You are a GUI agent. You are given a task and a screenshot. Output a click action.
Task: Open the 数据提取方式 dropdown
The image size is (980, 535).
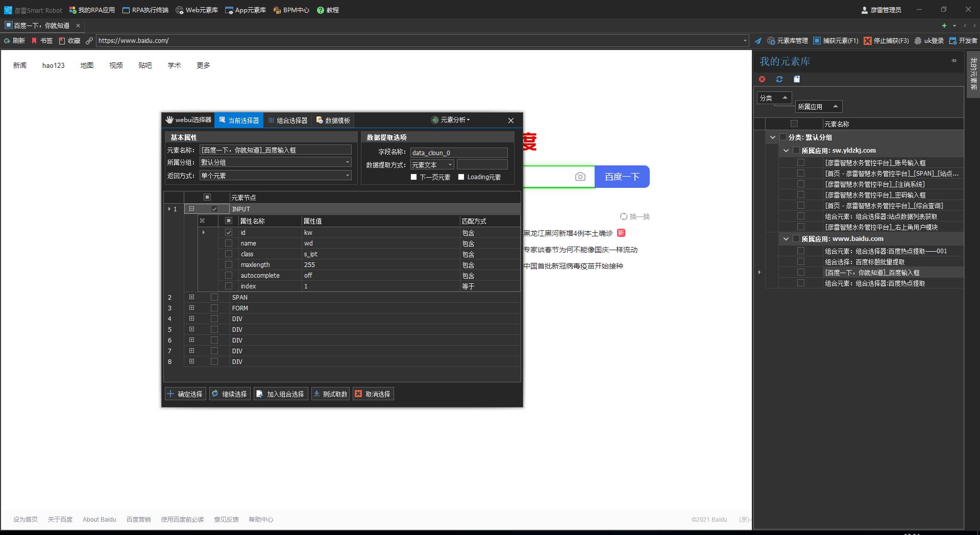[x=450, y=165]
